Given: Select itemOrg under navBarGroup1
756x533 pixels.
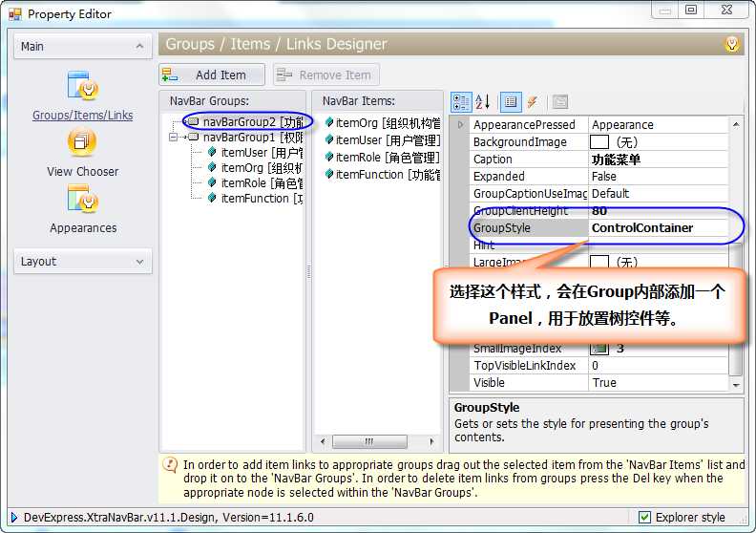Looking at the screenshot, I should point(262,168).
